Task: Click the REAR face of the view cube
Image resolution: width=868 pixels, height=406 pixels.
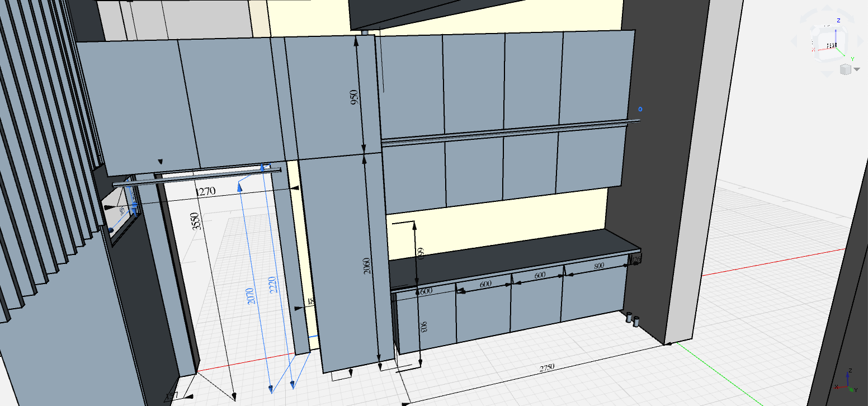Action: click(832, 45)
